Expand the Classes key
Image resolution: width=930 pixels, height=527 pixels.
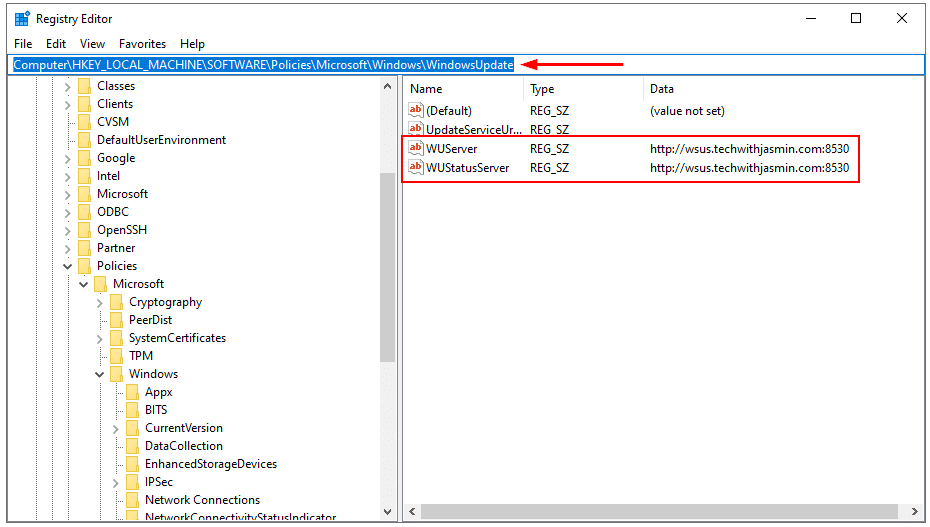(x=68, y=87)
